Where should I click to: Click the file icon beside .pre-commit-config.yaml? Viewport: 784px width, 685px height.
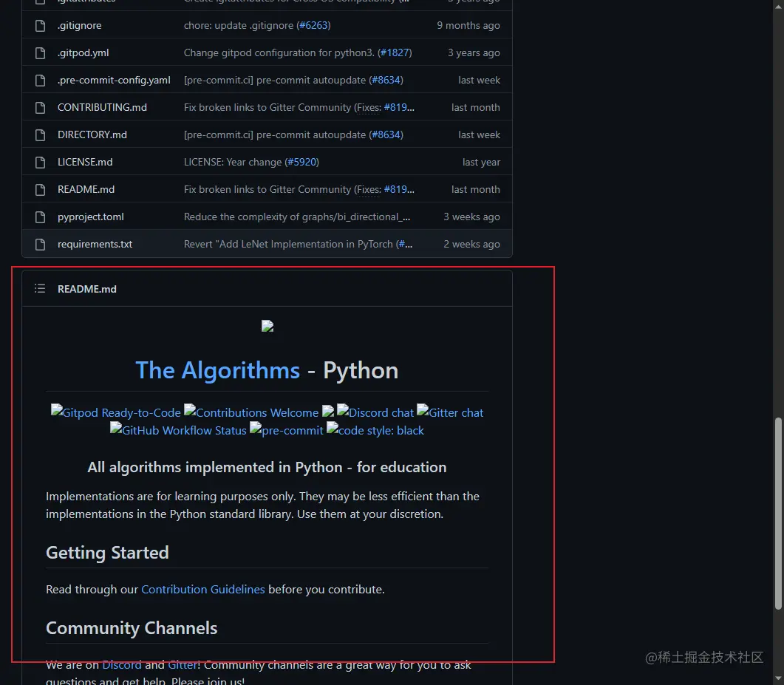click(x=40, y=80)
